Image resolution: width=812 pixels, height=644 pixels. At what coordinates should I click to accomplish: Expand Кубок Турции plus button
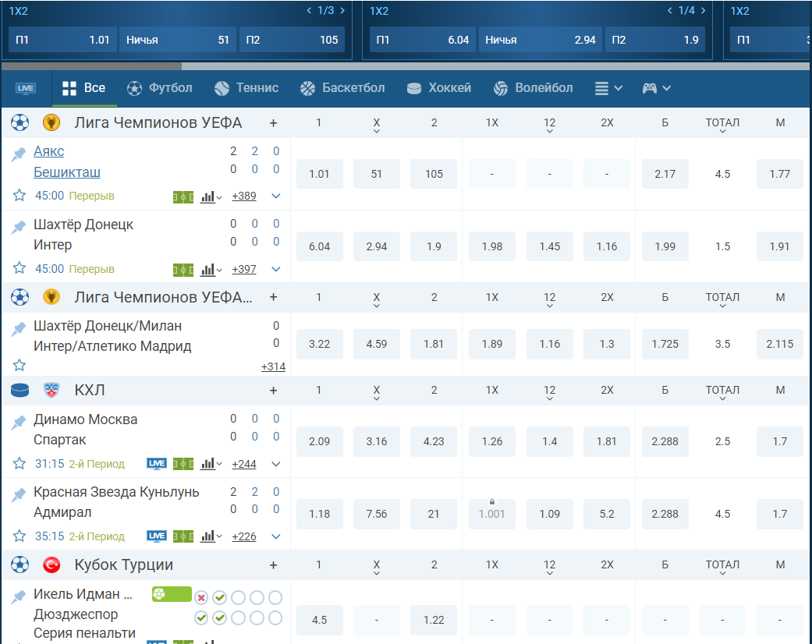point(274,565)
